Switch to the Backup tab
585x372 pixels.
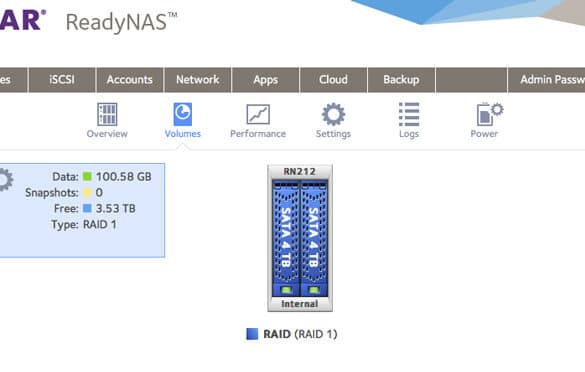[x=401, y=79]
